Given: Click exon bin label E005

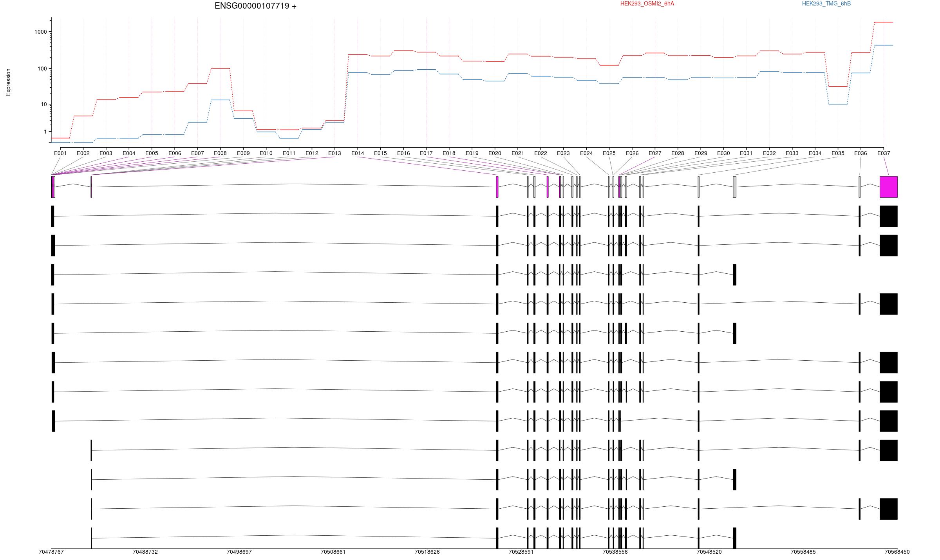Looking at the screenshot, I should pyautogui.click(x=152, y=153).
